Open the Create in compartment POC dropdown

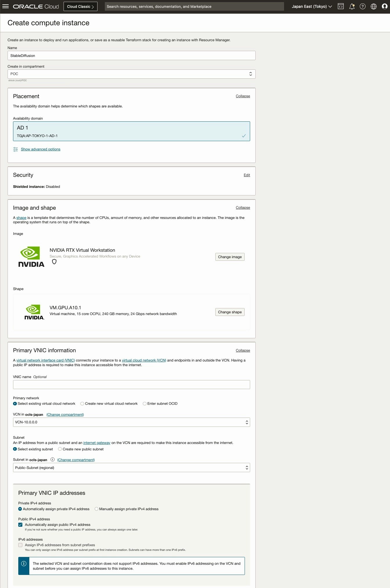131,74
